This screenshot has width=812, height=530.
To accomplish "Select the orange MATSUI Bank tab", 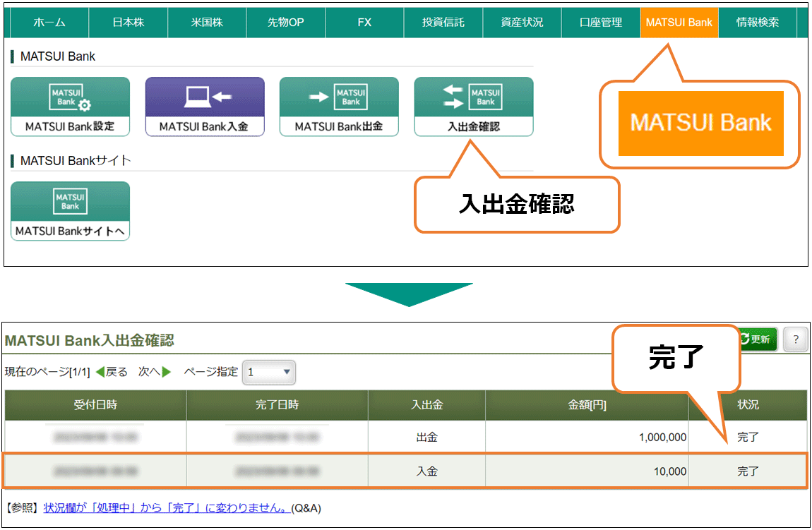I will click(679, 23).
